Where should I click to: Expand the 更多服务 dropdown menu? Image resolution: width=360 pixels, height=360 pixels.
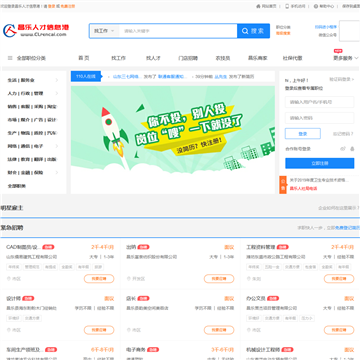pos(345,58)
